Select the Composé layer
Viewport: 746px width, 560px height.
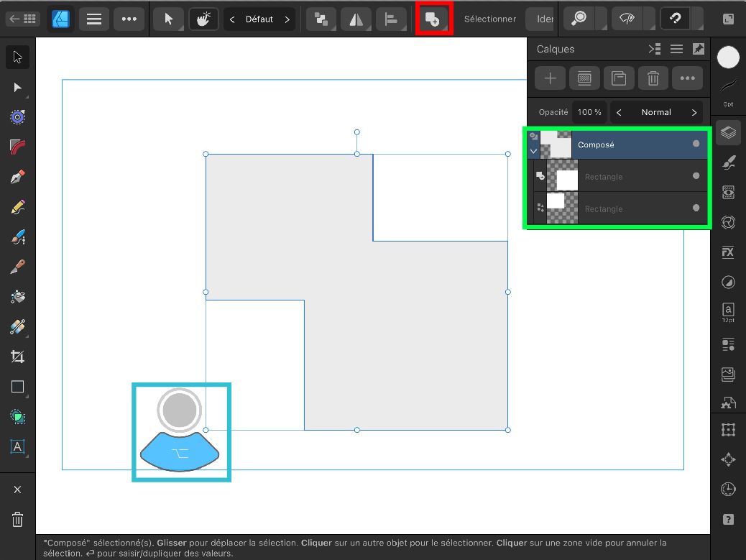point(617,144)
